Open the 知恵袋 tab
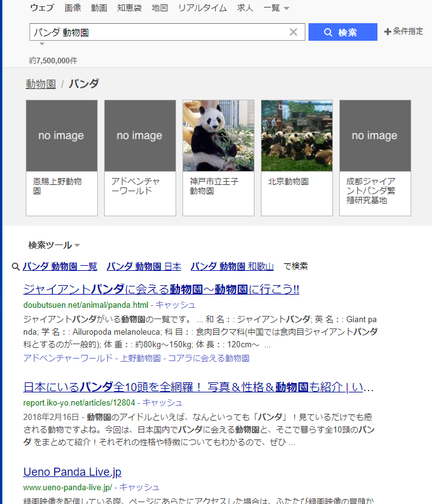This screenshot has height=504, width=432. (x=129, y=8)
